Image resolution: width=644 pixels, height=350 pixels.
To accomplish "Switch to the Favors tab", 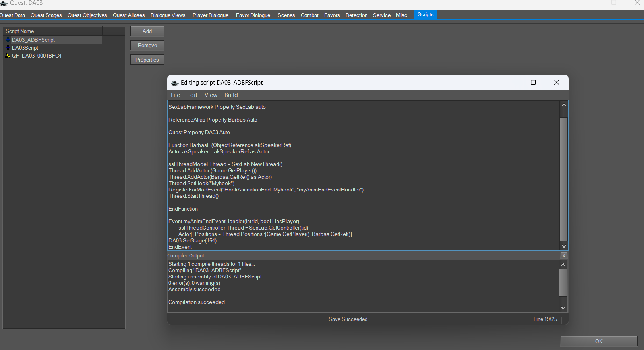I will coord(332,15).
